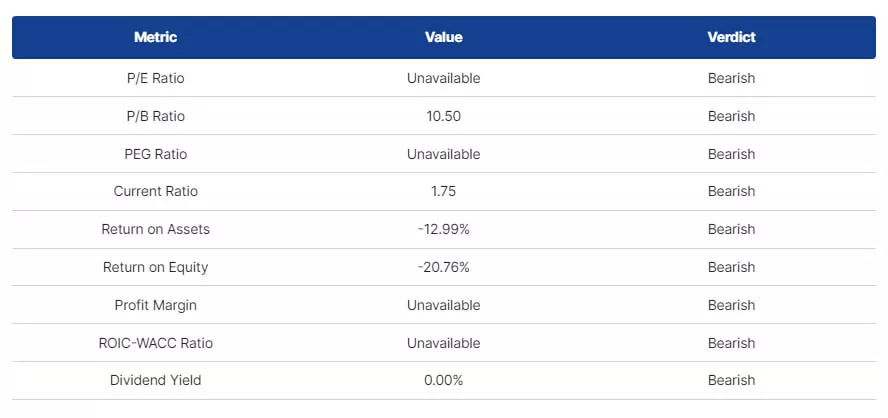Click the ROIC-WACC Ratio label
This screenshot has width=888, height=418.
pyautogui.click(x=155, y=343)
